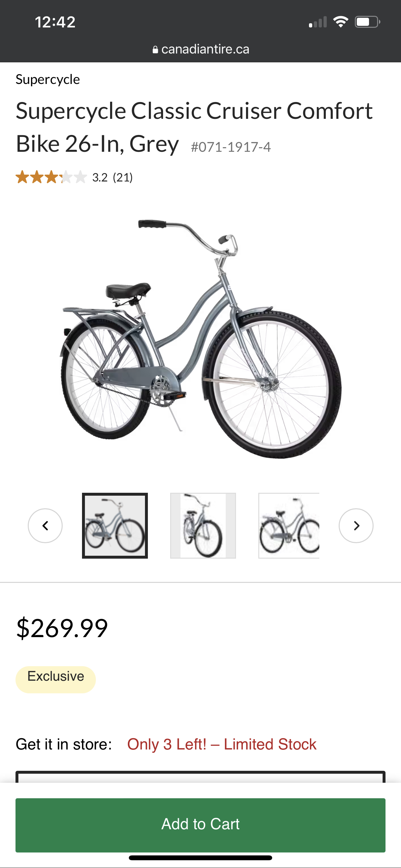Tap the lock icon beside canadiantire.ca
Screen dimensions: 401x868
point(155,49)
